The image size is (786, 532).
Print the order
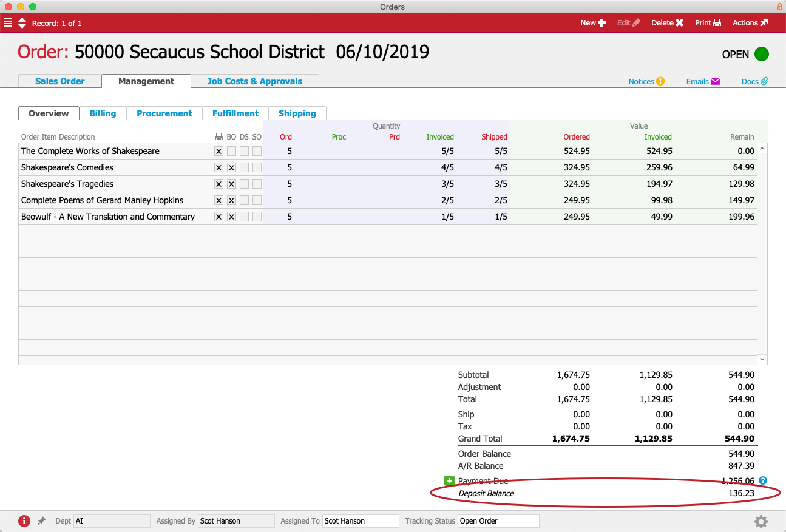click(x=708, y=23)
